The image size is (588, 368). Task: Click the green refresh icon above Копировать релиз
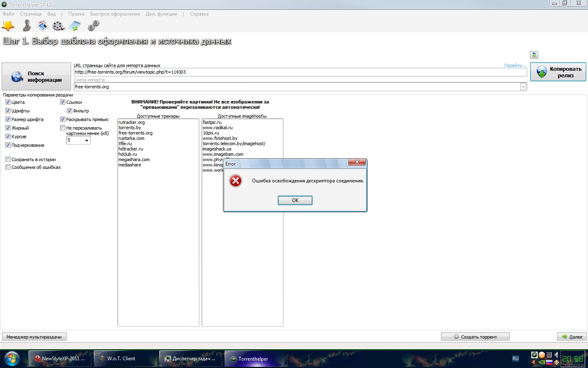534,55
